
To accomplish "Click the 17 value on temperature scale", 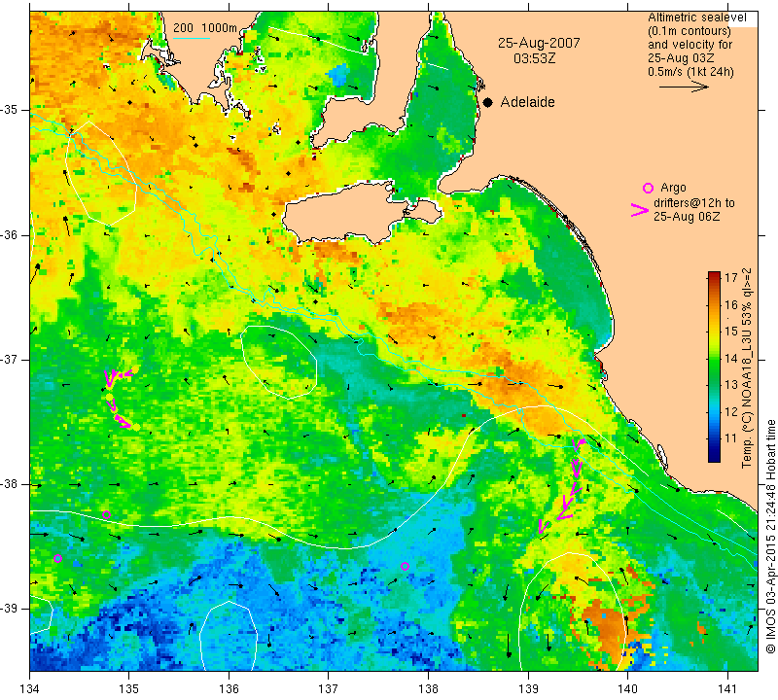I will click(731, 277).
